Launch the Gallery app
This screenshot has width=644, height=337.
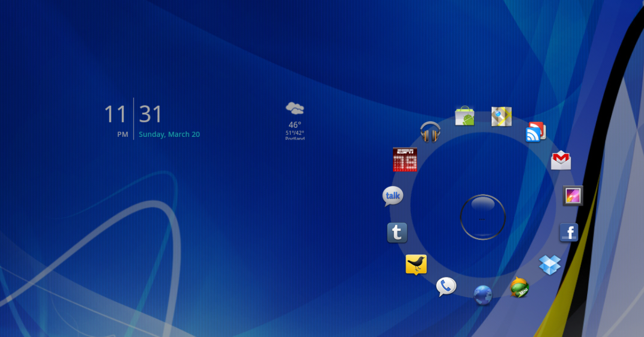[x=573, y=196]
